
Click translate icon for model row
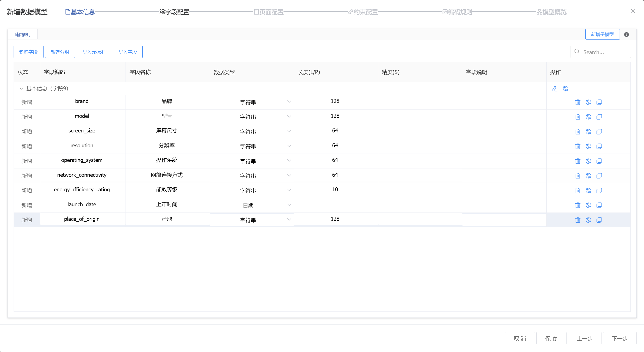tap(588, 117)
